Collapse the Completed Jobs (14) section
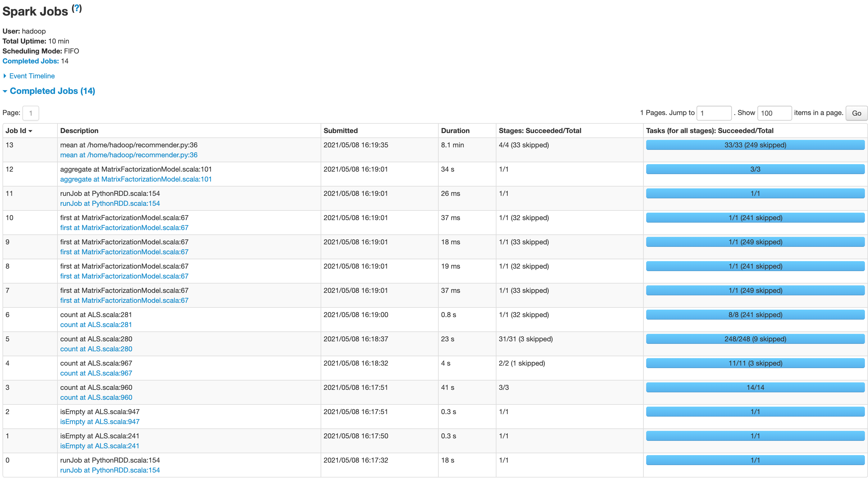The image size is (868, 480). point(52,91)
